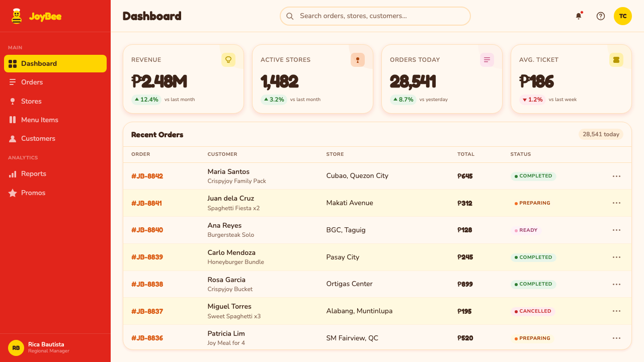
Task: Sort by Status column header
Action: click(x=521, y=154)
